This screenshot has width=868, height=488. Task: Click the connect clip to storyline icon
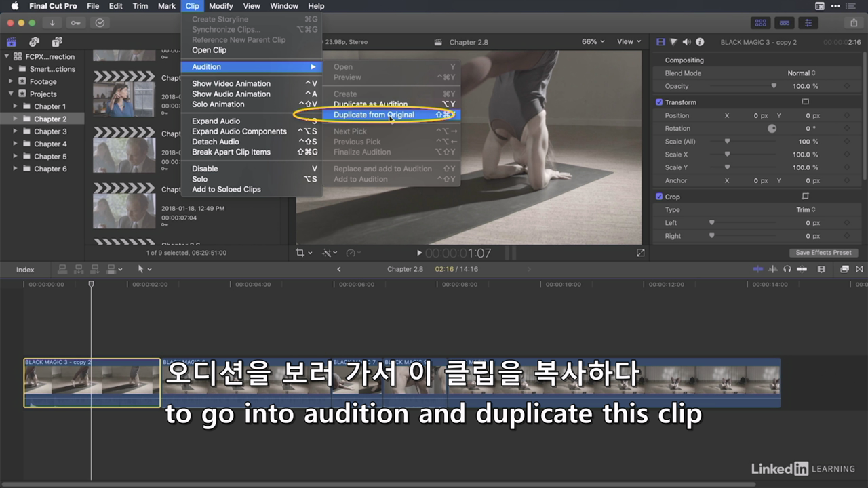click(x=63, y=269)
